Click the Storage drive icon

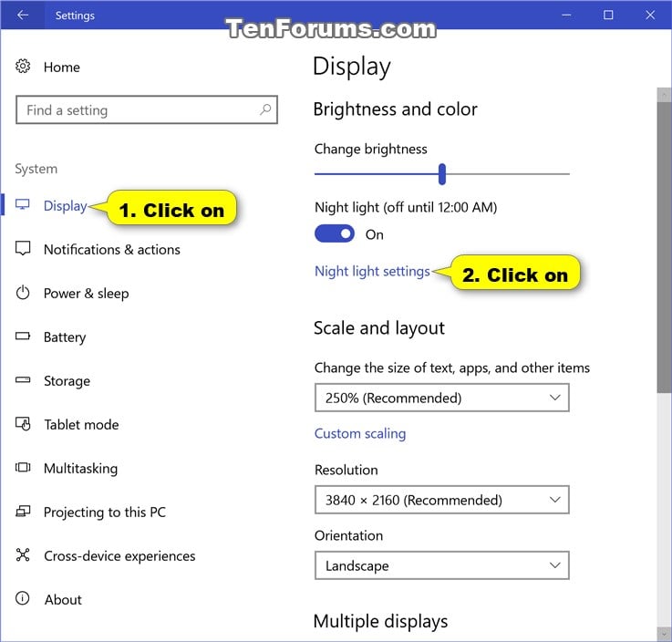point(23,379)
